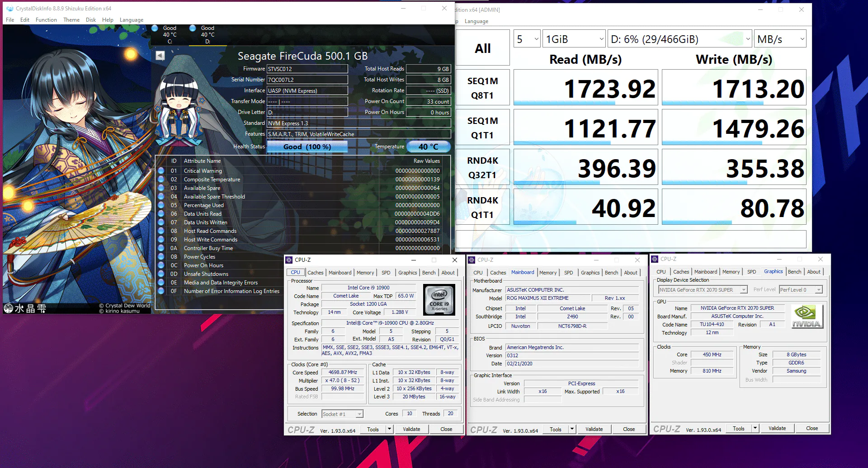Open the test size dropdown showing 1GiB
The height and width of the screenshot is (468, 868).
tap(574, 39)
